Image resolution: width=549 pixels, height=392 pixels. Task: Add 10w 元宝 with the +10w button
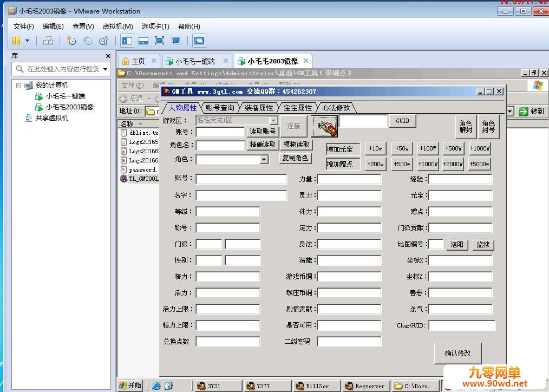coord(375,148)
